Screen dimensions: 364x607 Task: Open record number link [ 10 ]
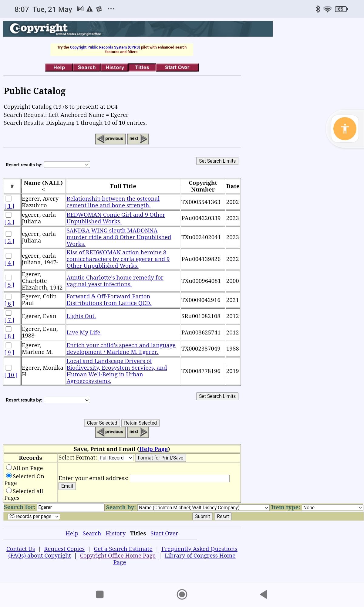click(x=11, y=375)
